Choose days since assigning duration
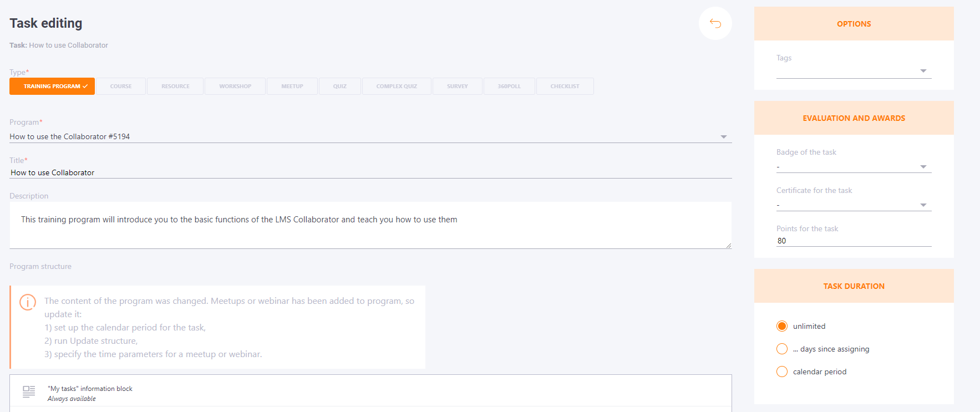The image size is (980, 412). point(782,349)
